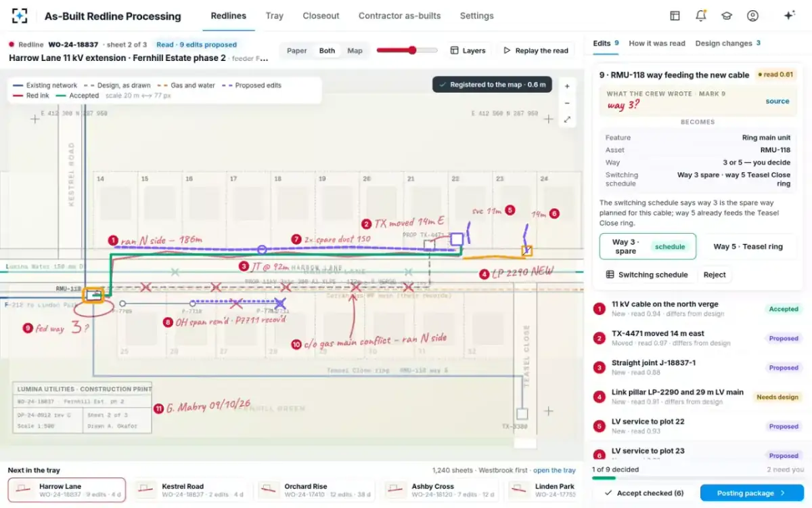
Task: Click Read · 9 edits proposed status
Action: [196, 45]
